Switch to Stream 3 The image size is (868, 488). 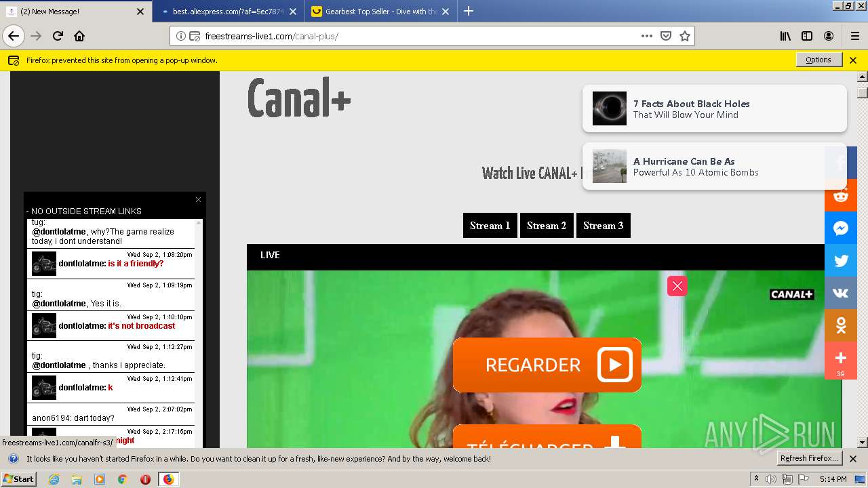(x=604, y=226)
